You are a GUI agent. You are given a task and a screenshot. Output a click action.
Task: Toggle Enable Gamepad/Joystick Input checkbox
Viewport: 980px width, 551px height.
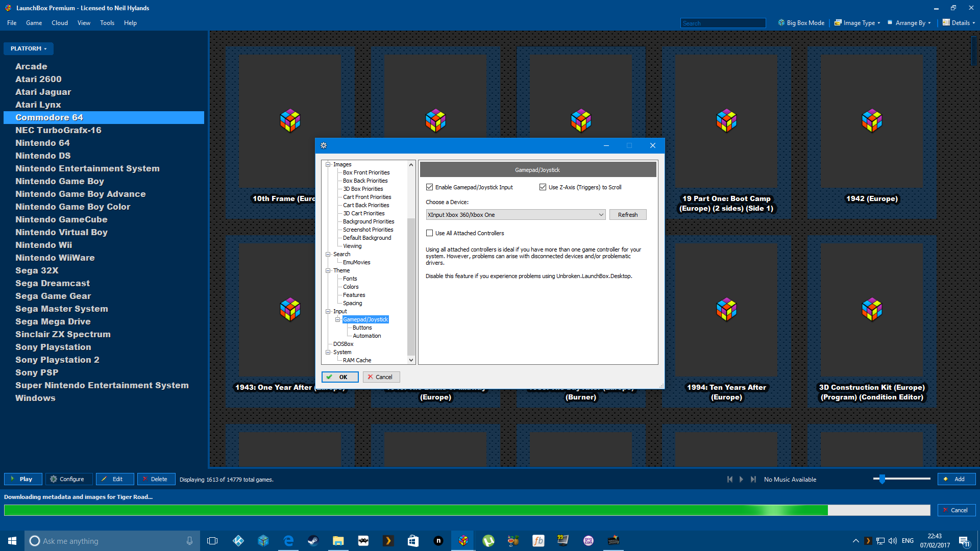pyautogui.click(x=430, y=187)
